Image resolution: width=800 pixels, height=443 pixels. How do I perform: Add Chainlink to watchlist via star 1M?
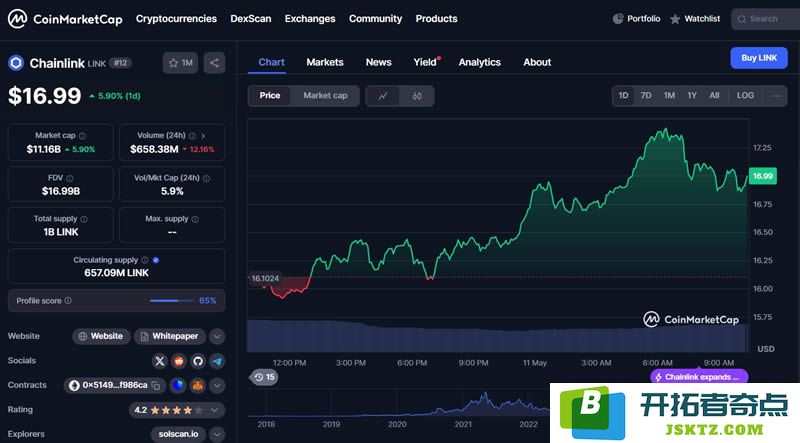click(x=180, y=63)
